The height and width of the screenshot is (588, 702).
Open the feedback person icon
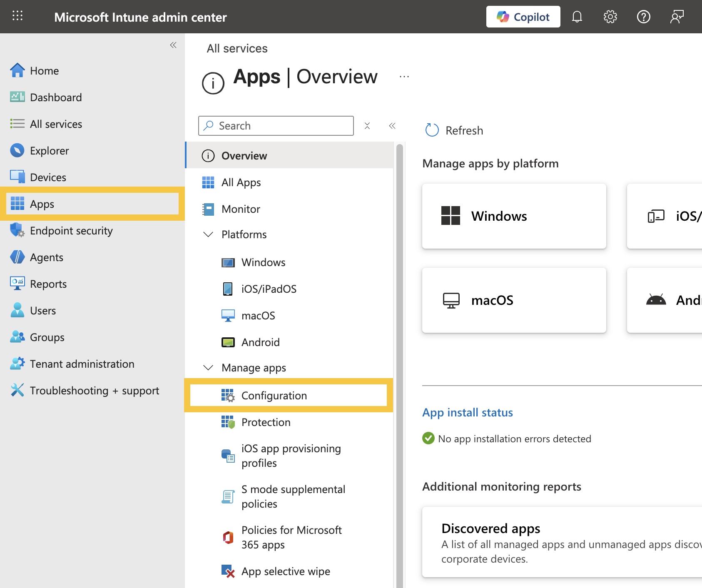tap(677, 17)
